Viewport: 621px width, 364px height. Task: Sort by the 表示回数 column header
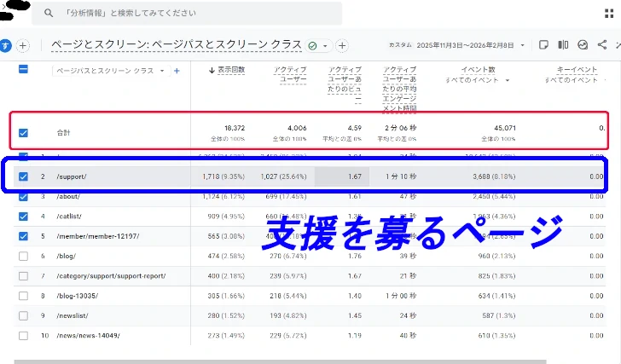[x=231, y=70]
